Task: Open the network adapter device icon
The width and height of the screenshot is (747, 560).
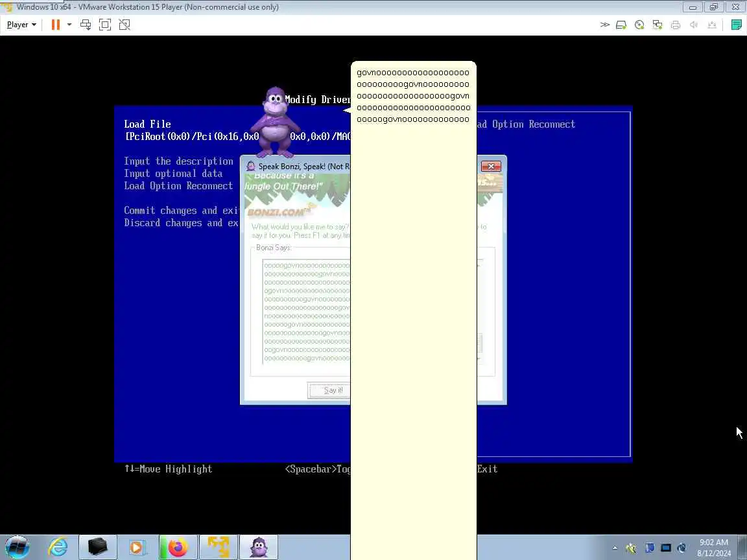Action: pyautogui.click(x=658, y=25)
